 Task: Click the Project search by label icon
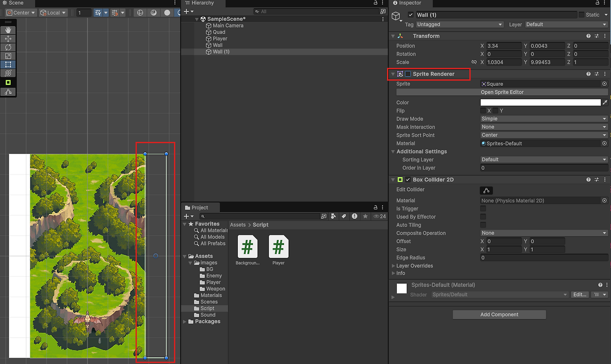tap(344, 216)
